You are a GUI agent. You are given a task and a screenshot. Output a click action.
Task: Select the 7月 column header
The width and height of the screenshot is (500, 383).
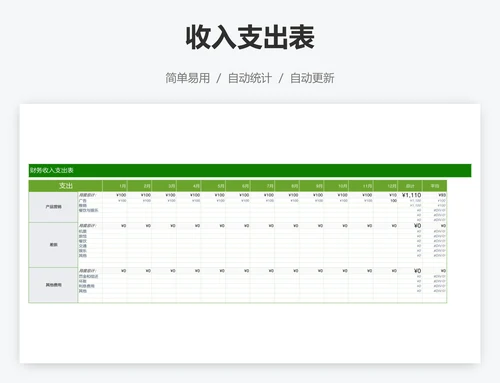pyautogui.click(x=263, y=186)
